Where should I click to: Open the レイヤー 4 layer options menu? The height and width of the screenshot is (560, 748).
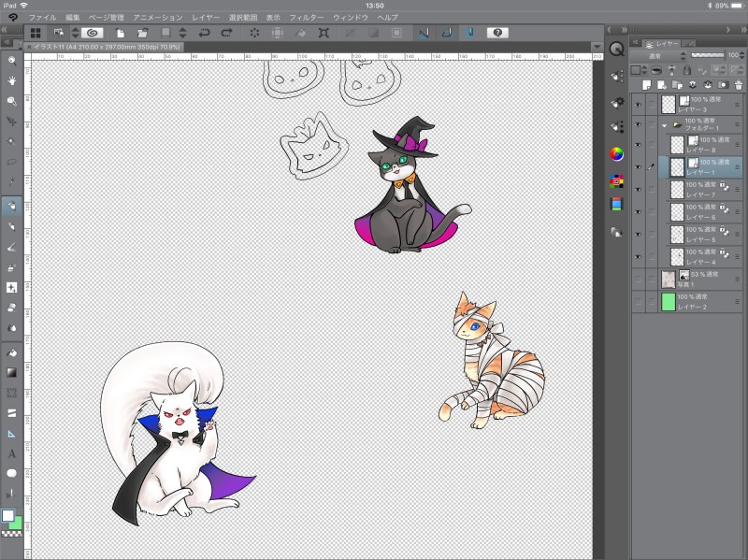point(737,257)
